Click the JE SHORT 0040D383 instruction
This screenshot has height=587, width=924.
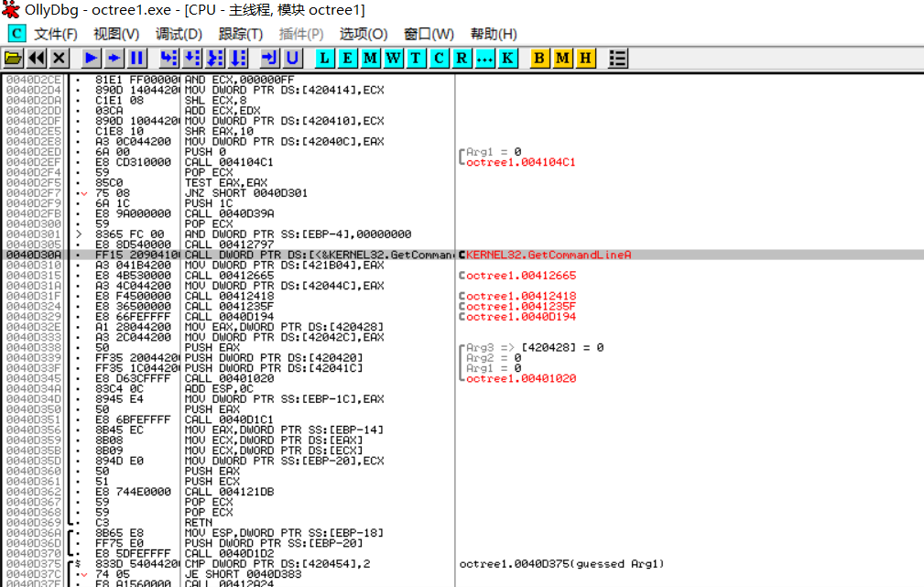point(242,574)
